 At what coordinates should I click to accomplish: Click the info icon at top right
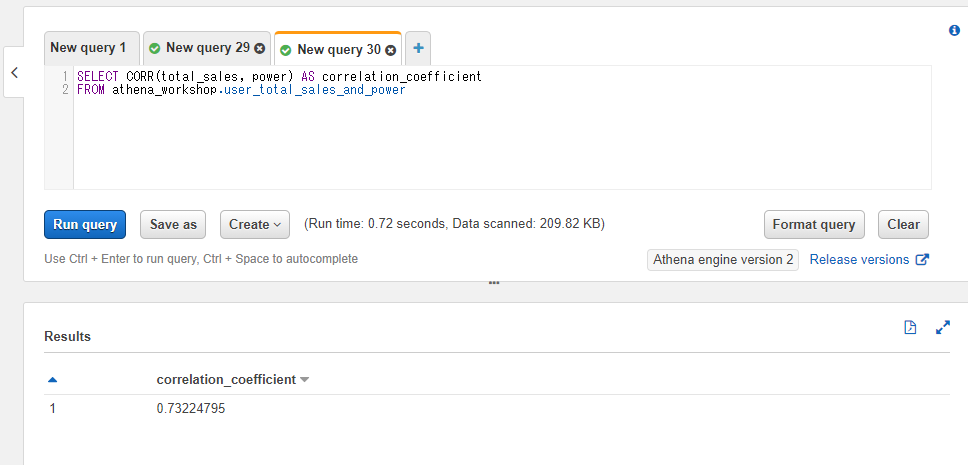coord(954,31)
